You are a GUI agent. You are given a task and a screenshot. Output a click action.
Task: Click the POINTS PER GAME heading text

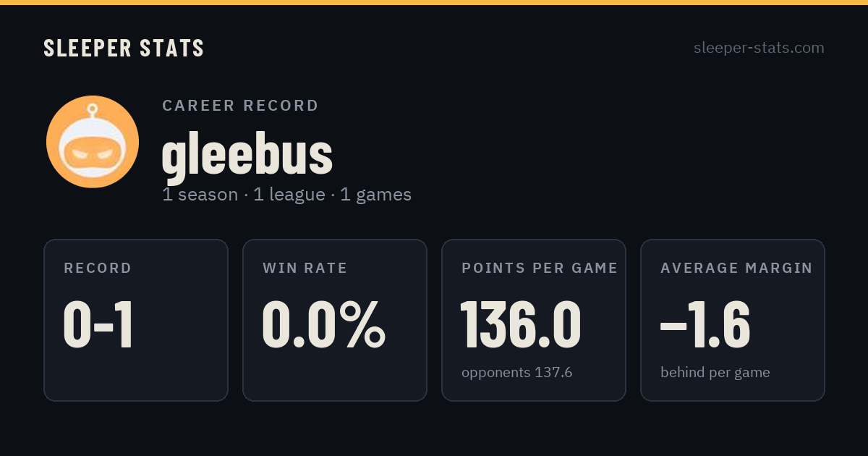(x=540, y=269)
